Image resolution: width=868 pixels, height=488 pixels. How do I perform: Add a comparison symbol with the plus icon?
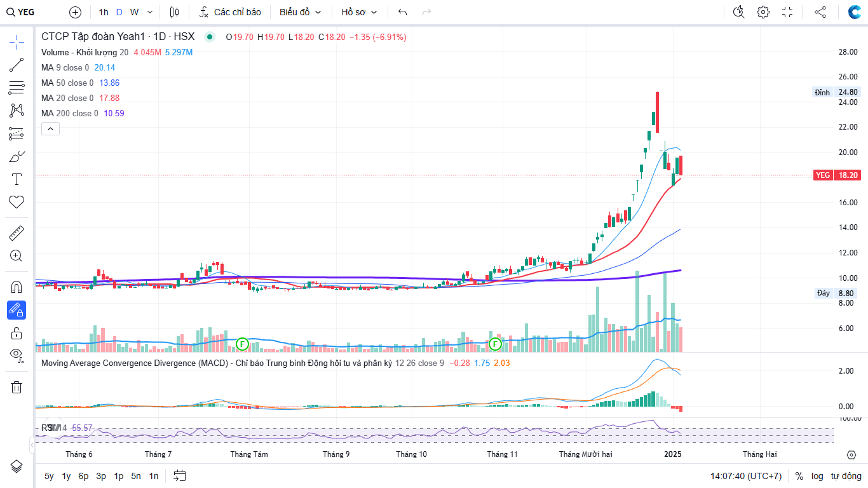(x=75, y=12)
